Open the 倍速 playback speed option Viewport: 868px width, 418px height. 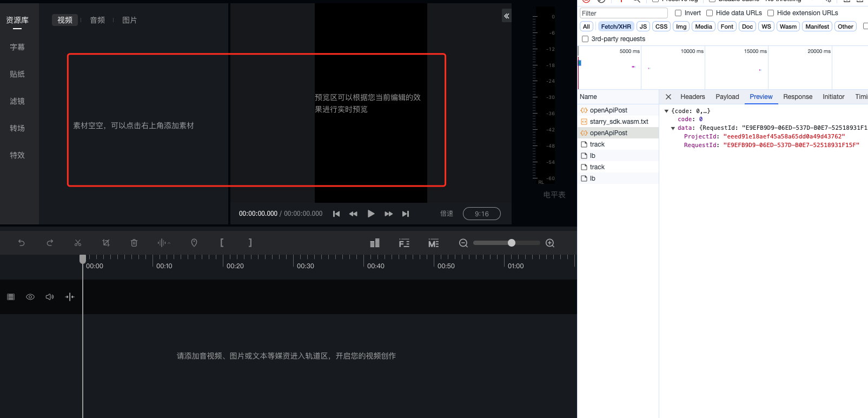[x=447, y=214]
